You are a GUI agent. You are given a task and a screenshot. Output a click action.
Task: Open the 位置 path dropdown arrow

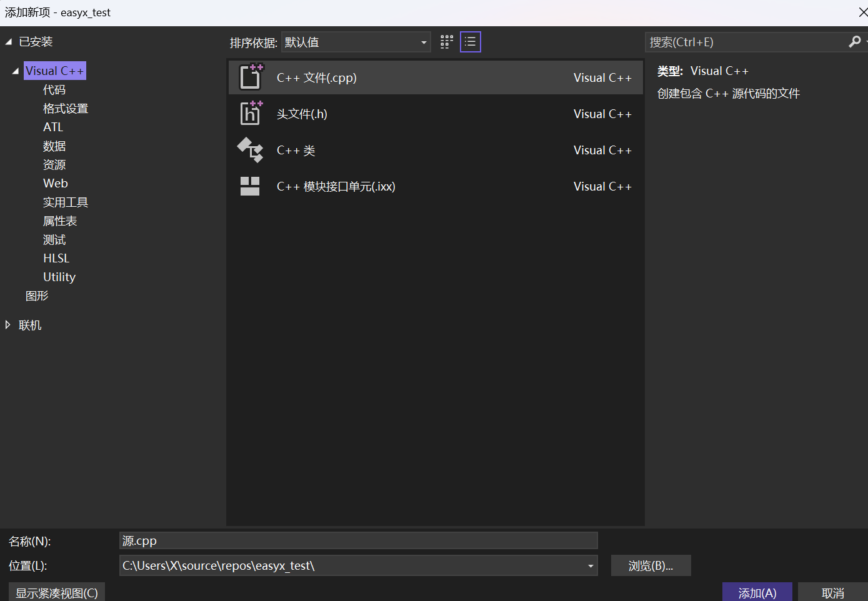click(591, 566)
